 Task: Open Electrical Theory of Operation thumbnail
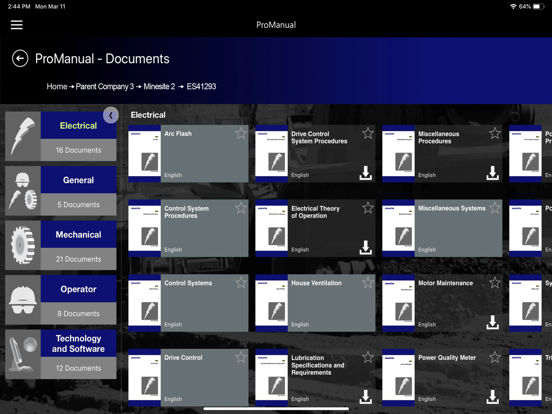point(271,228)
